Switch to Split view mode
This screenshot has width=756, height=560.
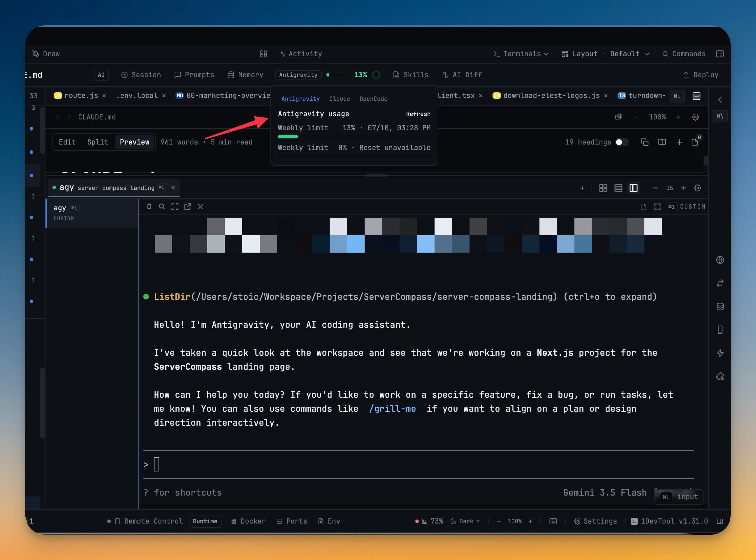(x=98, y=142)
